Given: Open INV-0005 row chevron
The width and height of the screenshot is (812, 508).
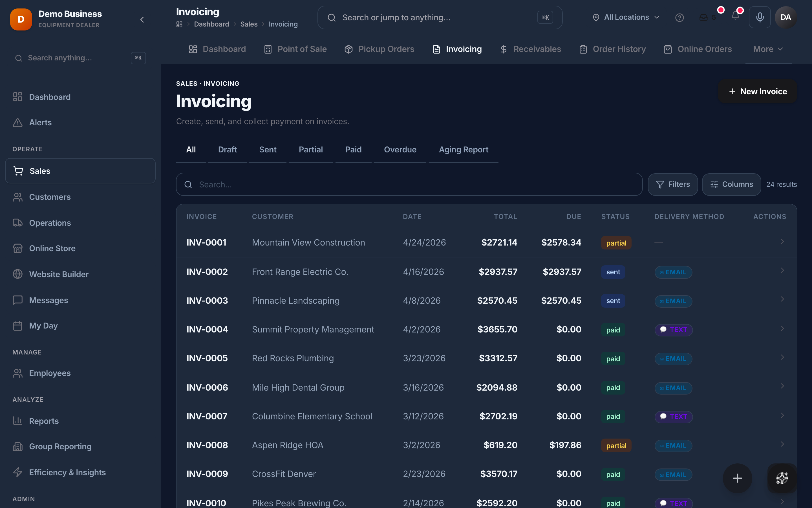Looking at the screenshot, I should [x=782, y=358].
